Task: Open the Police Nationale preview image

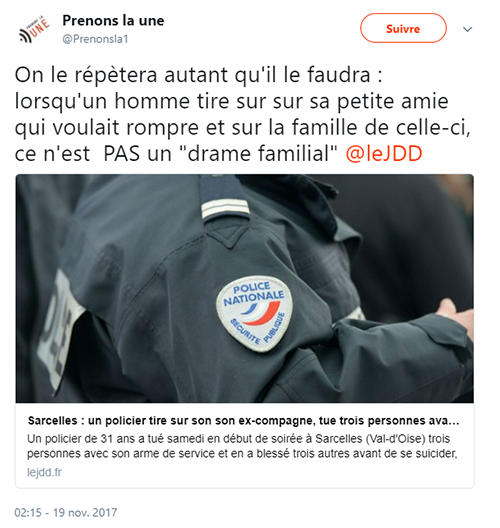Action: 244,288
